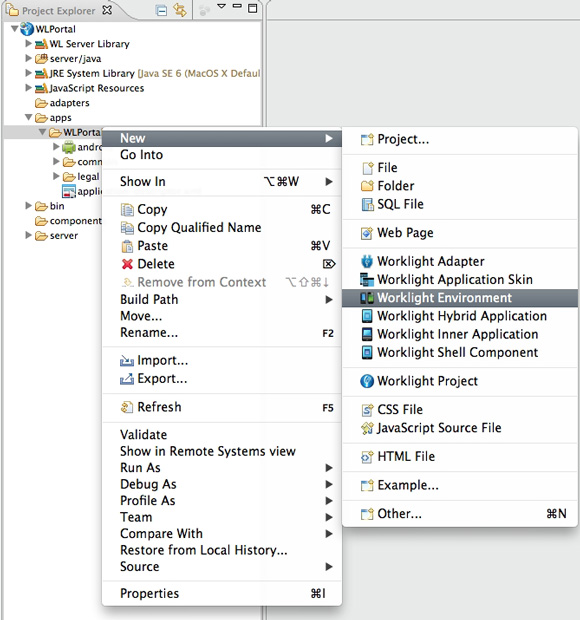Click the CSS File icon

367,410
